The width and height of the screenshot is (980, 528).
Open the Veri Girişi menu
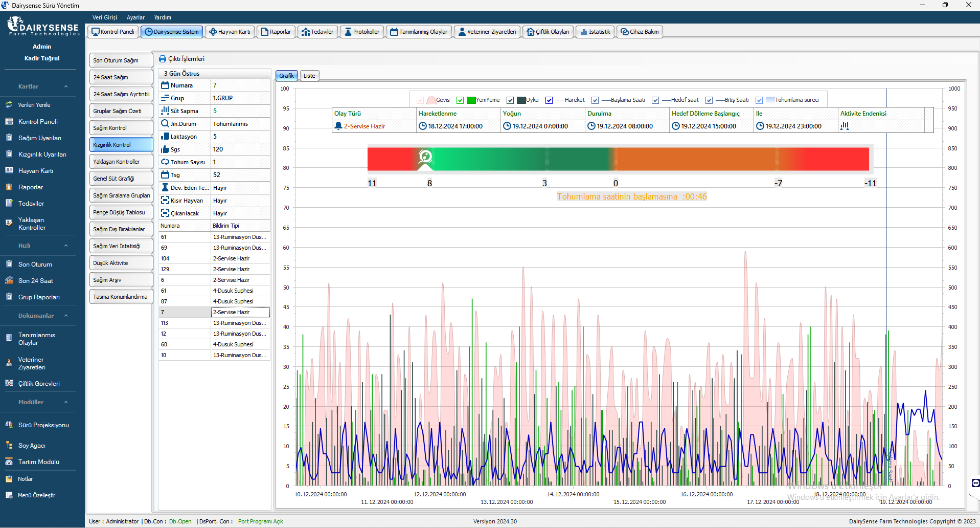105,17
